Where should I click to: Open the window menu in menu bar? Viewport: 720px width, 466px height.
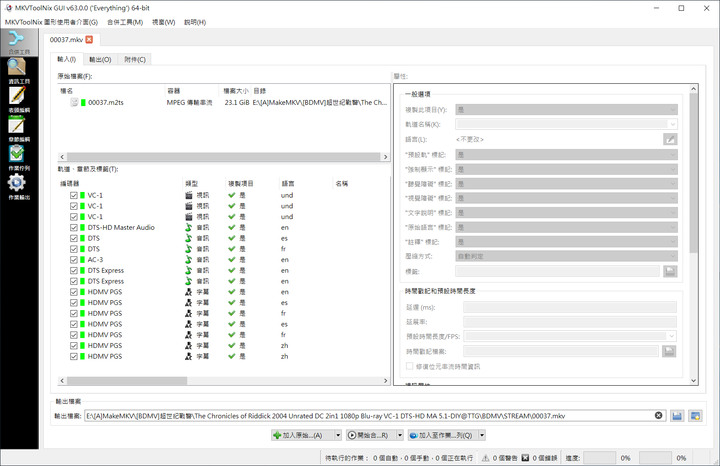(x=163, y=22)
